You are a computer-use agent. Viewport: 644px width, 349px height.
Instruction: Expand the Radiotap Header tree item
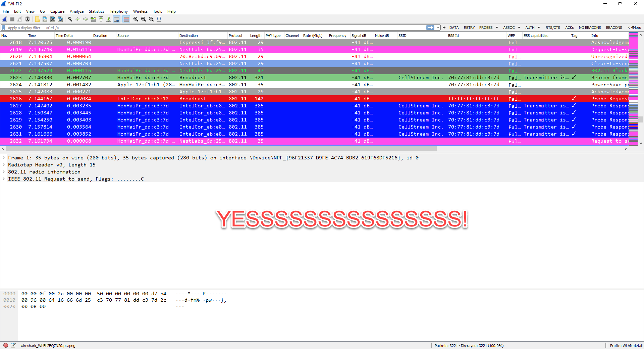click(x=4, y=165)
